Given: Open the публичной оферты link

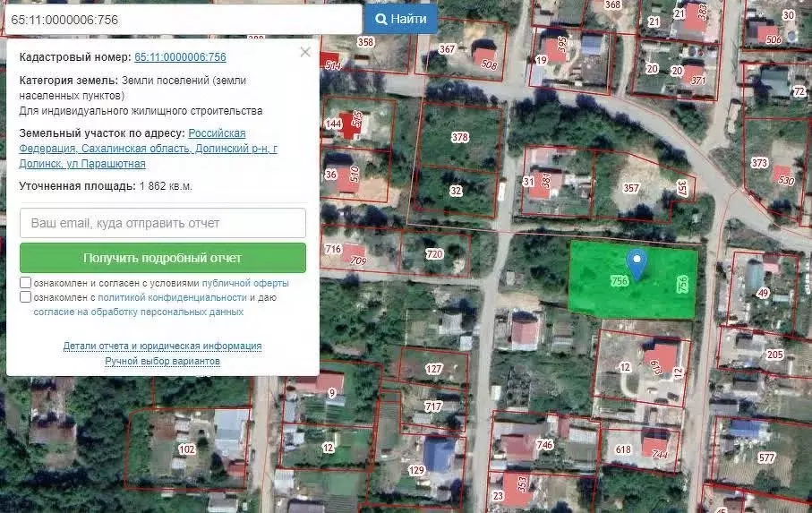Looking at the screenshot, I should 245,283.
